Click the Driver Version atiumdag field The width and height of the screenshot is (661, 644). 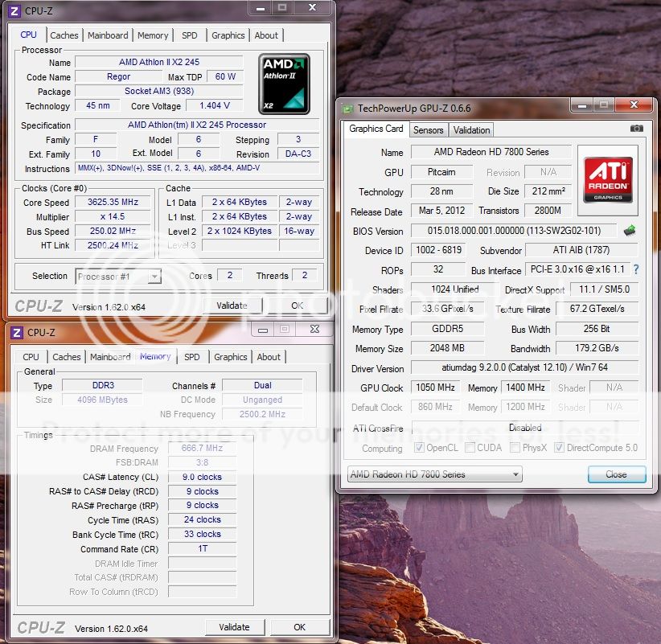[x=524, y=367]
